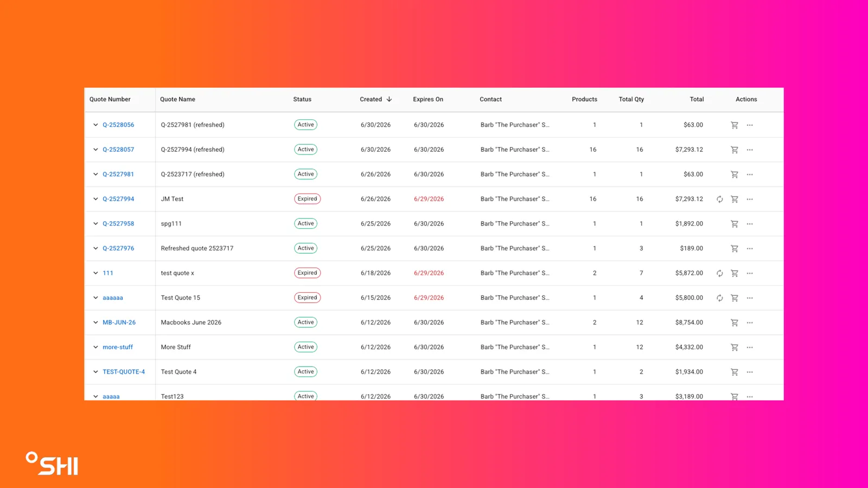Open more actions for More Stuff
The width and height of the screenshot is (868, 488).
click(x=750, y=347)
